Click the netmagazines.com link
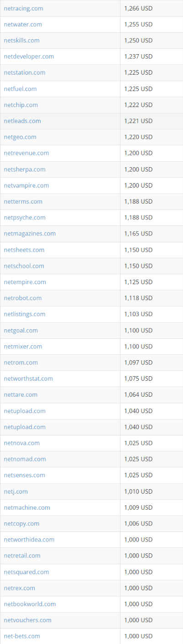This screenshot has width=183, height=644. (30, 234)
